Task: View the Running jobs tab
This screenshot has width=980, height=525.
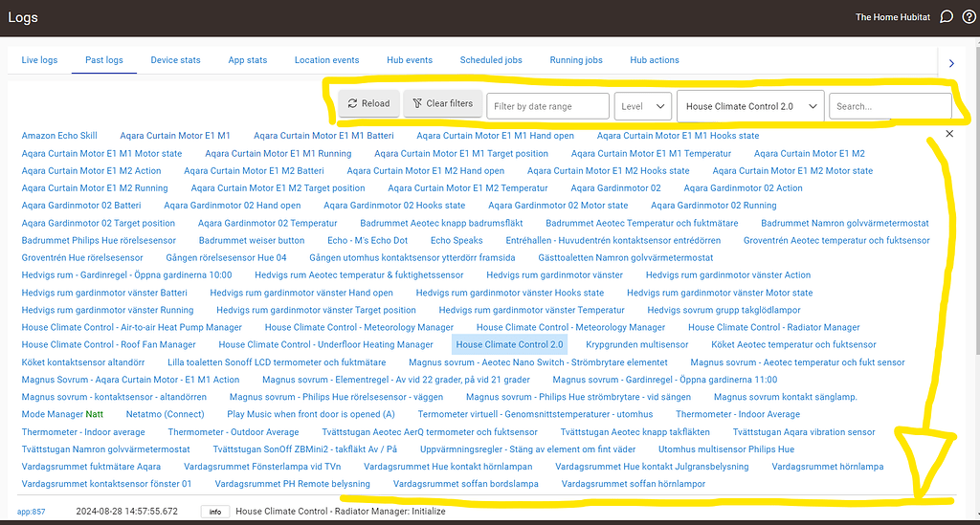Action: click(x=576, y=60)
